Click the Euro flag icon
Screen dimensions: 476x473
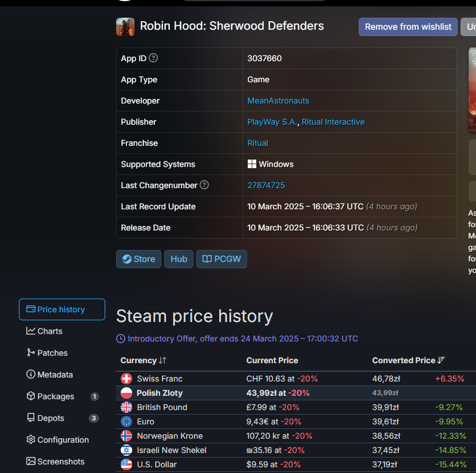tap(126, 422)
